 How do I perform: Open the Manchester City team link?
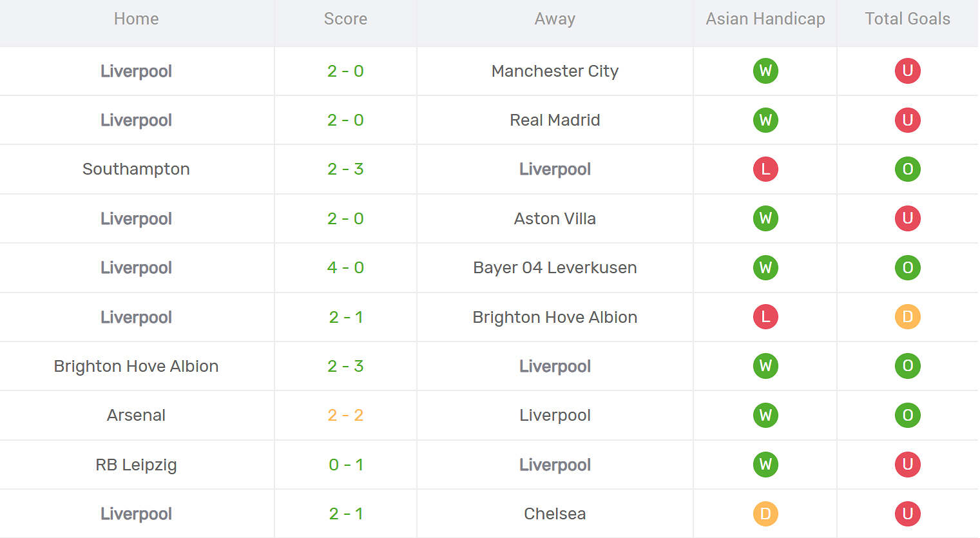click(555, 71)
